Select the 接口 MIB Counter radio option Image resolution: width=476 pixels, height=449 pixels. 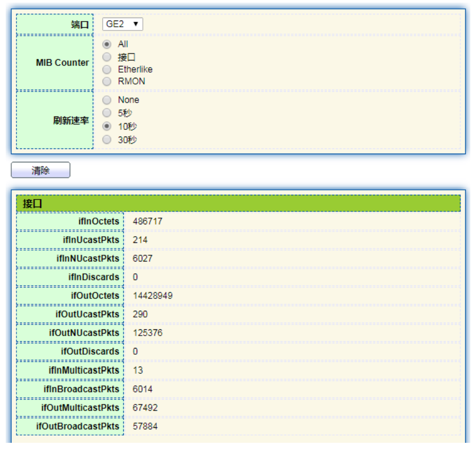point(107,57)
